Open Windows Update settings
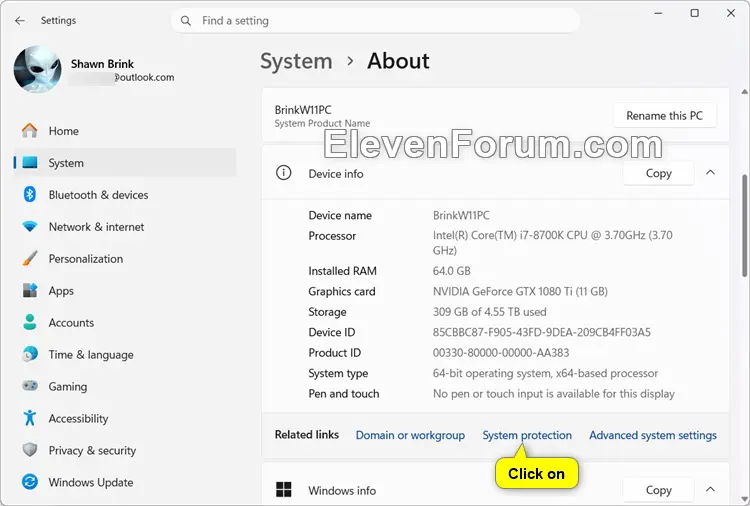This screenshot has height=506, width=750. click(x=125, y=482)
